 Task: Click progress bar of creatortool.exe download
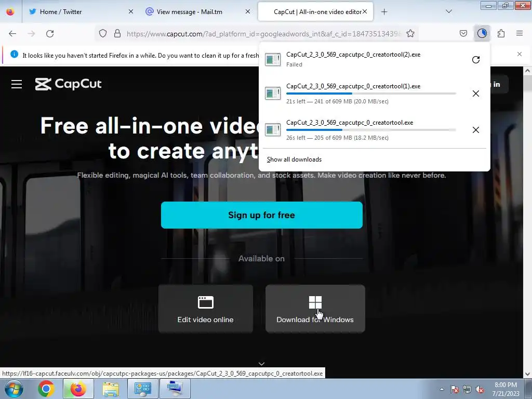[371, 130]
